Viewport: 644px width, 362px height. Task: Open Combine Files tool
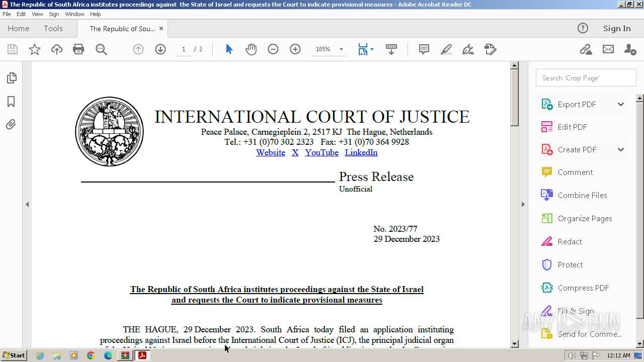(x=582, y=196)
